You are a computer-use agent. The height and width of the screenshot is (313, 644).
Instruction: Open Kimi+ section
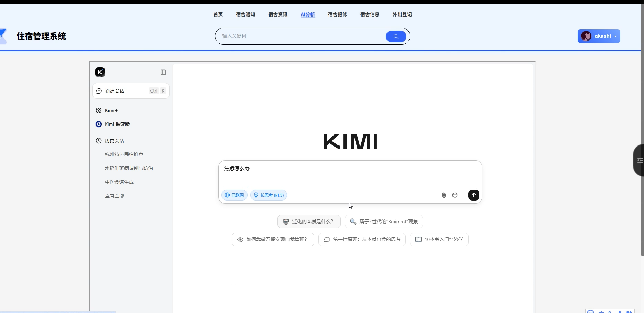tap(111, 110)
